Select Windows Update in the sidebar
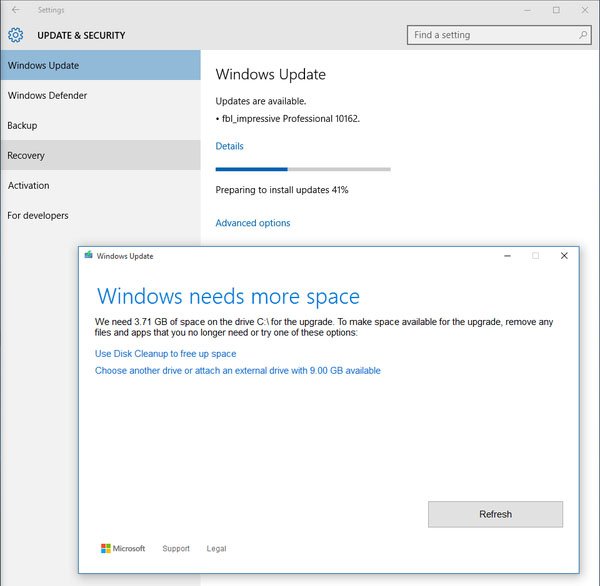 (100, 65)
